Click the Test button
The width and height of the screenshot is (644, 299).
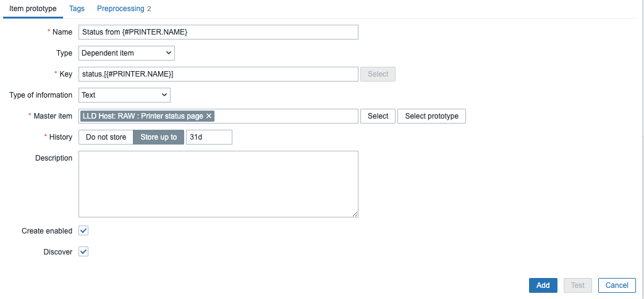pyautogui.click(x=577, y=285)
